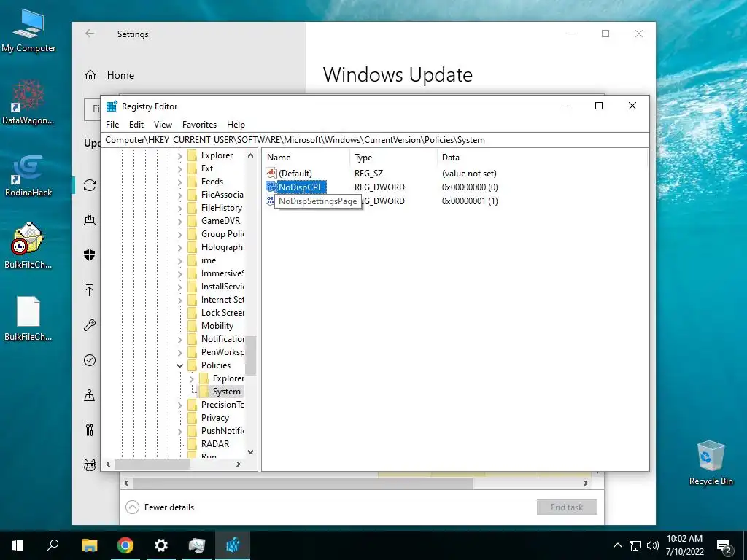Click the registry address path bar
747x560 pixels.
(x=376, y=139)
